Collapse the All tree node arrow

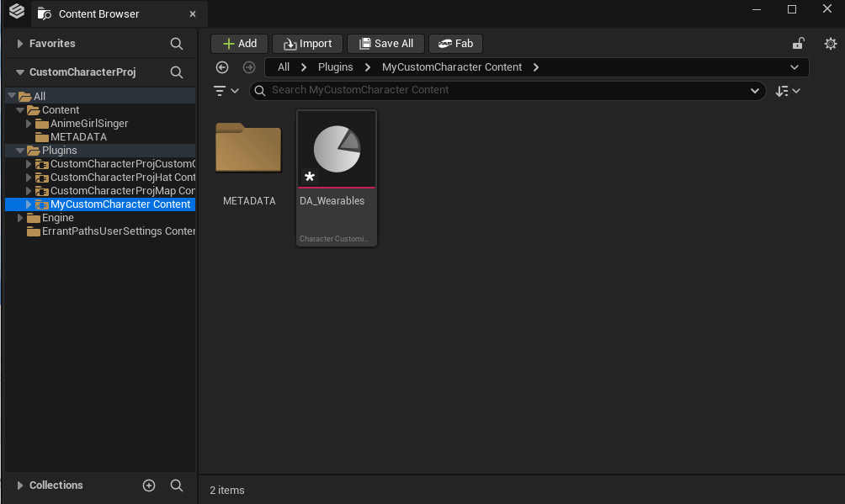click(x=12, y=96)
